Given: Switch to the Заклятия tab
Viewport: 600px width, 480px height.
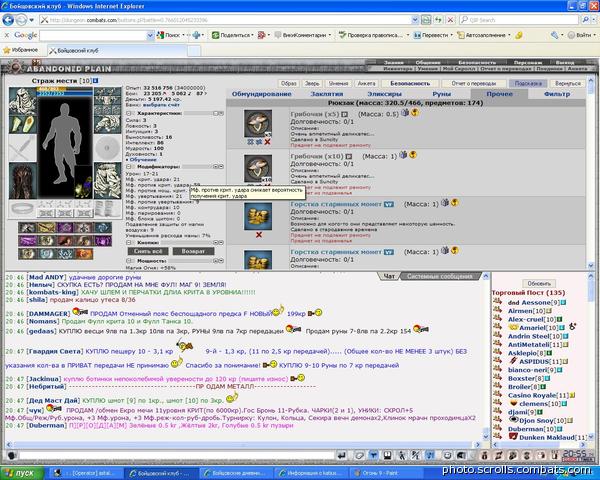Looking at the screenshot, I should (326, 94).
